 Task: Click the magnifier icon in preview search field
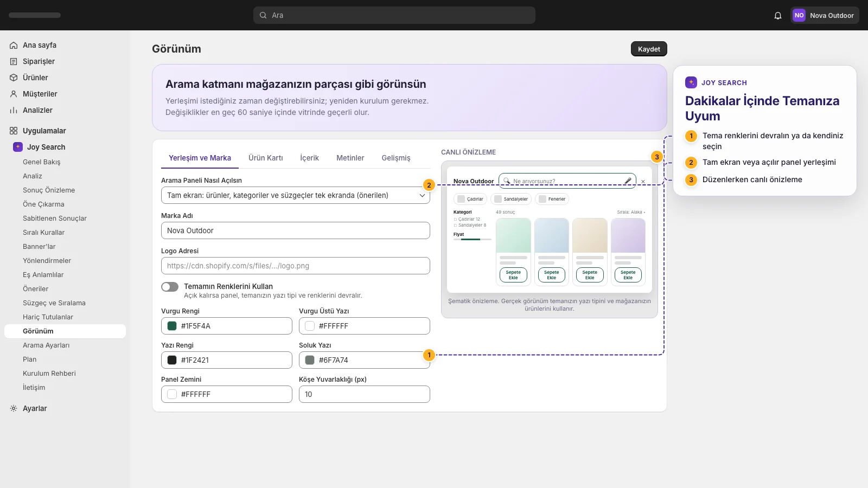point(507,181)
